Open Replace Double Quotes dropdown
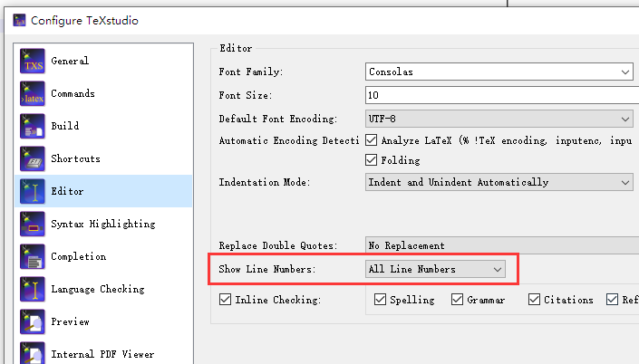Screen dimensions: 639x364 coord(502,245)
